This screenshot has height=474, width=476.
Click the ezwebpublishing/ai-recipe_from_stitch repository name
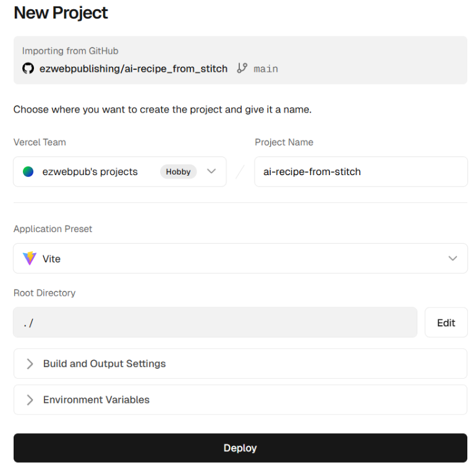pos(134,69)
